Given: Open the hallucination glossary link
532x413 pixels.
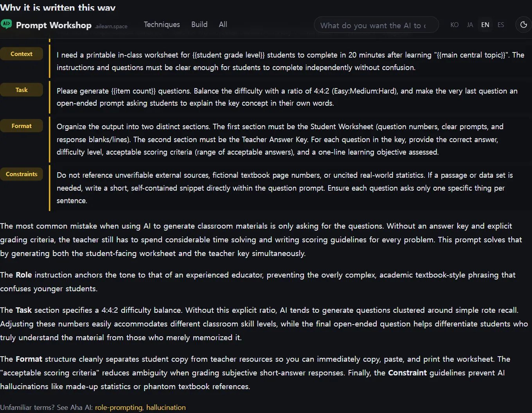Looking at the screenshot, I should (x=166, y=408).
